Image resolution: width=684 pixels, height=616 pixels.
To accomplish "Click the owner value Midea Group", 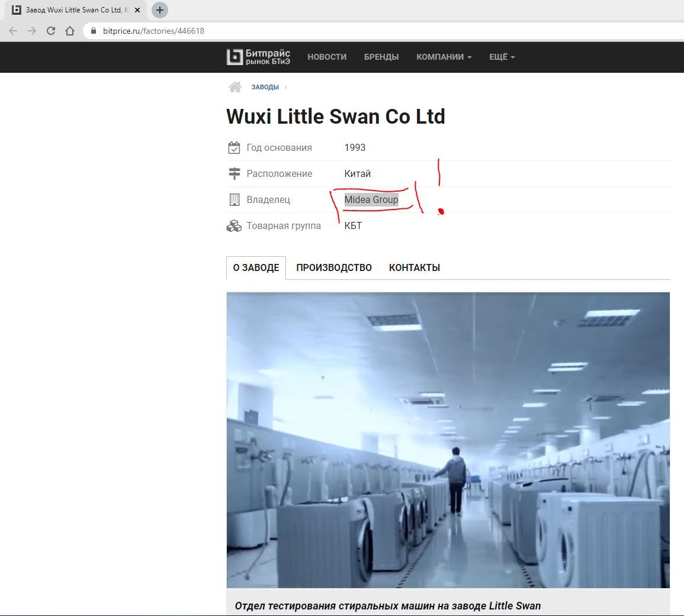I will (x=371, y=199).
